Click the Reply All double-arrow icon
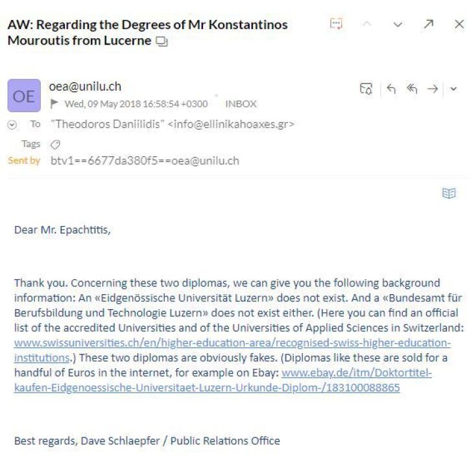 [412, 89]
